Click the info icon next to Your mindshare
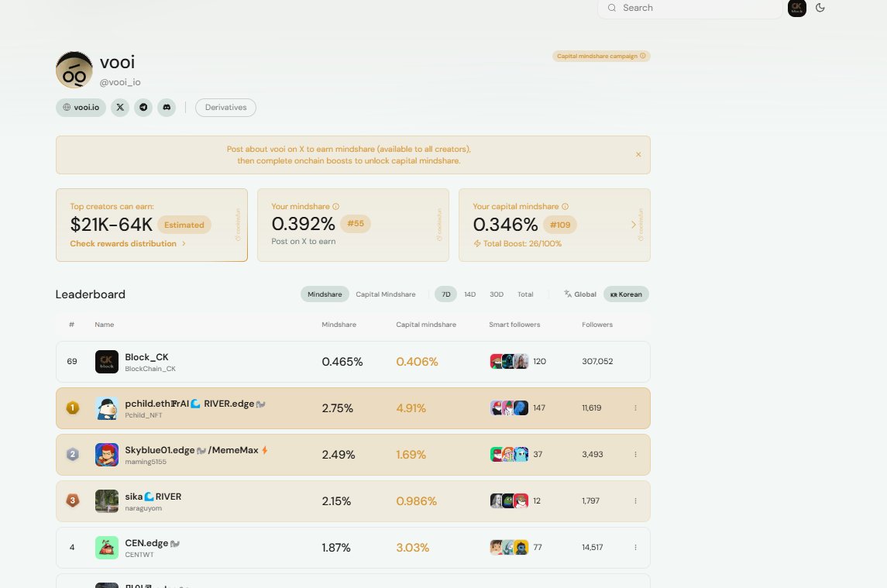The width and height of the screenshot is (887, 588). click(336, 207)
